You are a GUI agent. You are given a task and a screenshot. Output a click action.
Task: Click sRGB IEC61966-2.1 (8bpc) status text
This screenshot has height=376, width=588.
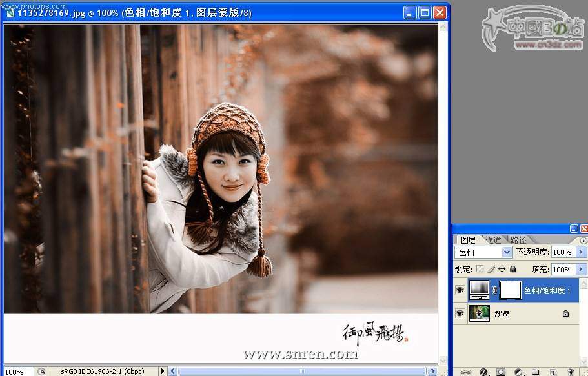point(103,371)
